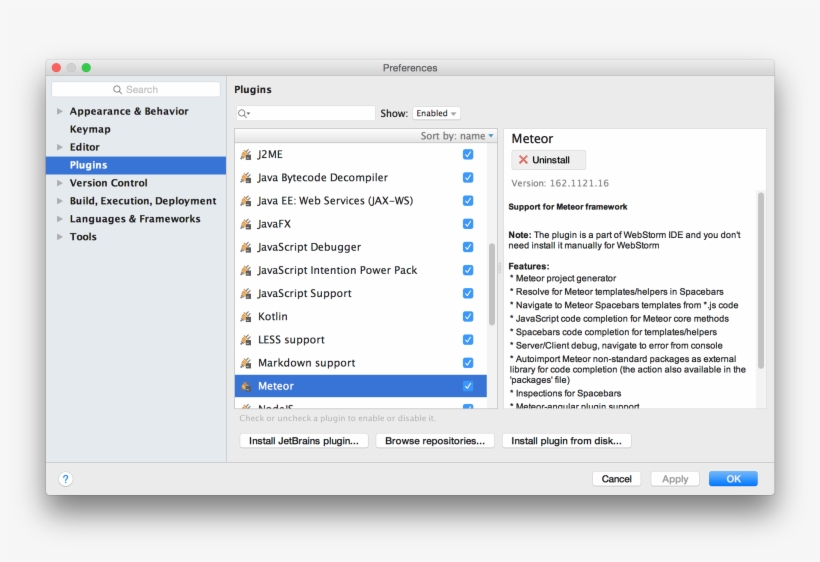
Task: Click the plugin list scrollbar
Action: pos(492,284)
